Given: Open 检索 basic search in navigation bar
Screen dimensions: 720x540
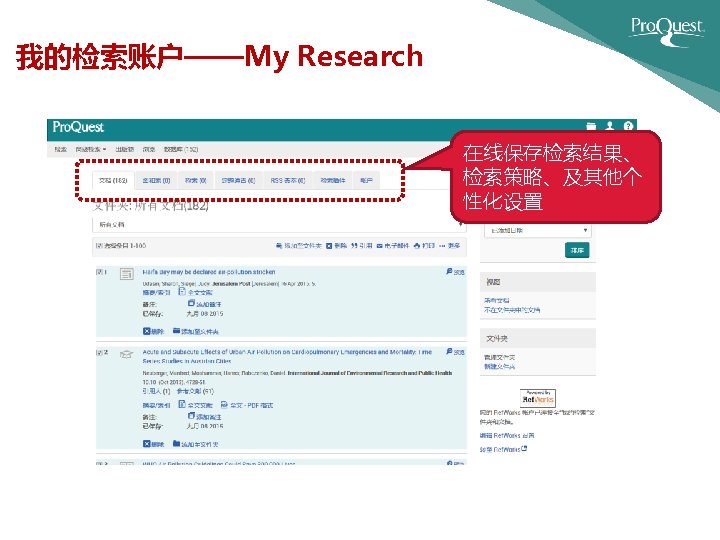Looking at the screenshot, I should [x=61, y=149].
